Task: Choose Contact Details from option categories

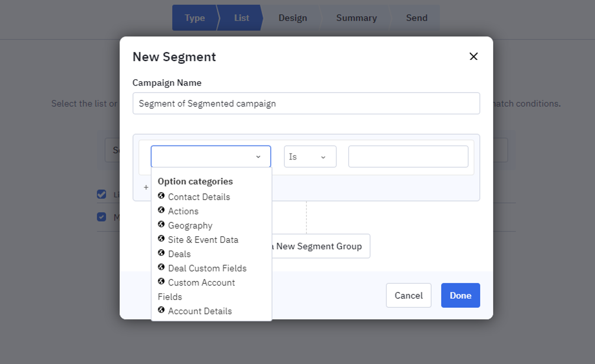Action: pos(199,197)
